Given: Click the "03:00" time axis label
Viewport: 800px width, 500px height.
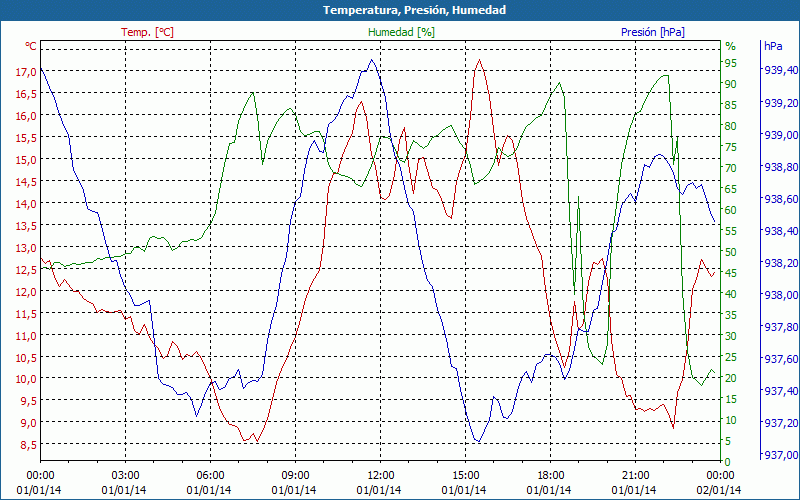Looking at the screenshot, I should pos(125,476).
